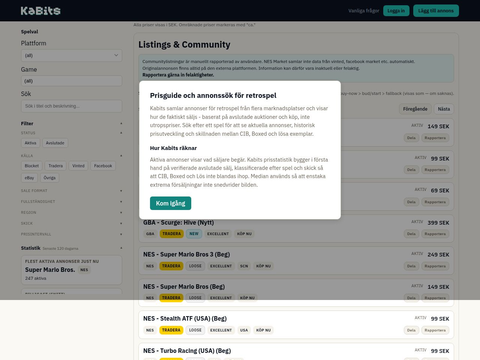
Task: Click EXCELLENT tag on Stealth ATF
Action: [221, 330]
